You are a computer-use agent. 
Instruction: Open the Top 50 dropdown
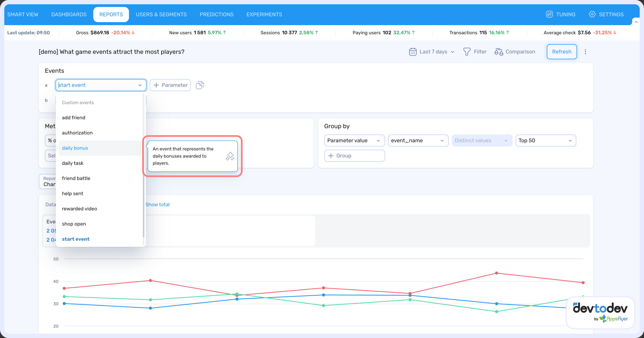546,140
